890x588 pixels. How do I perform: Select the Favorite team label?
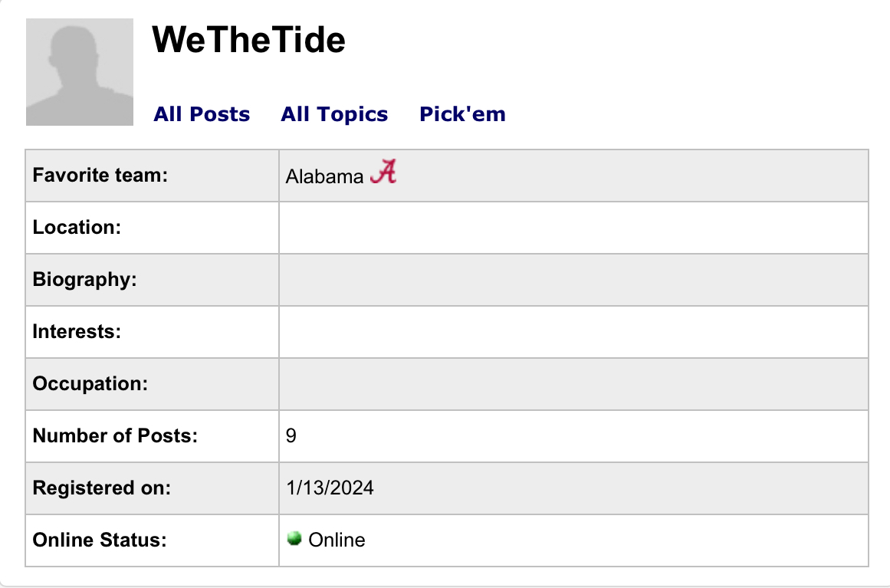pyautogui.click(x=100, y=175)
